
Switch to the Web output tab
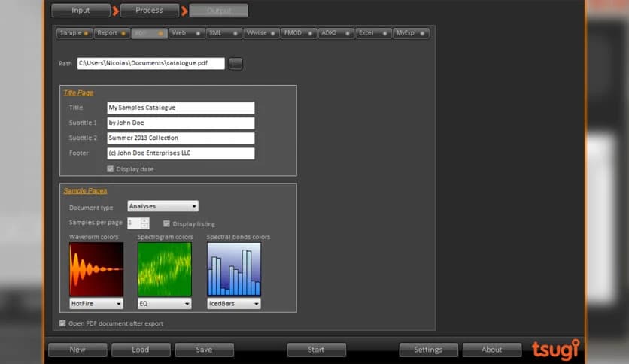tap(186, 33)
